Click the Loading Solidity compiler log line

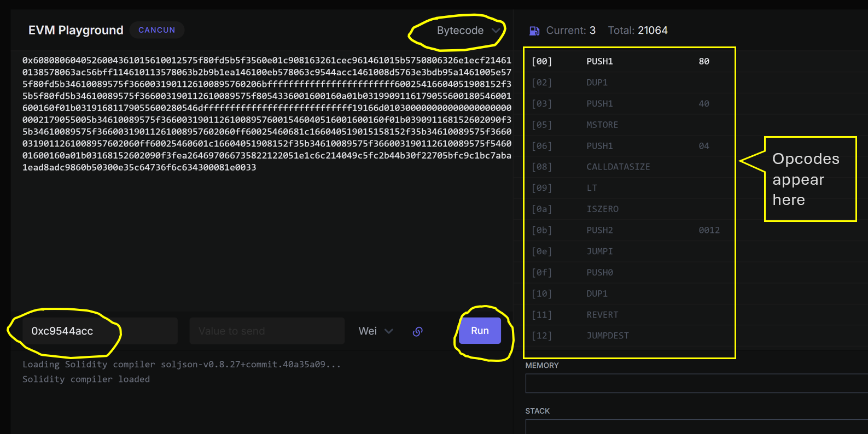click(182, 364)
